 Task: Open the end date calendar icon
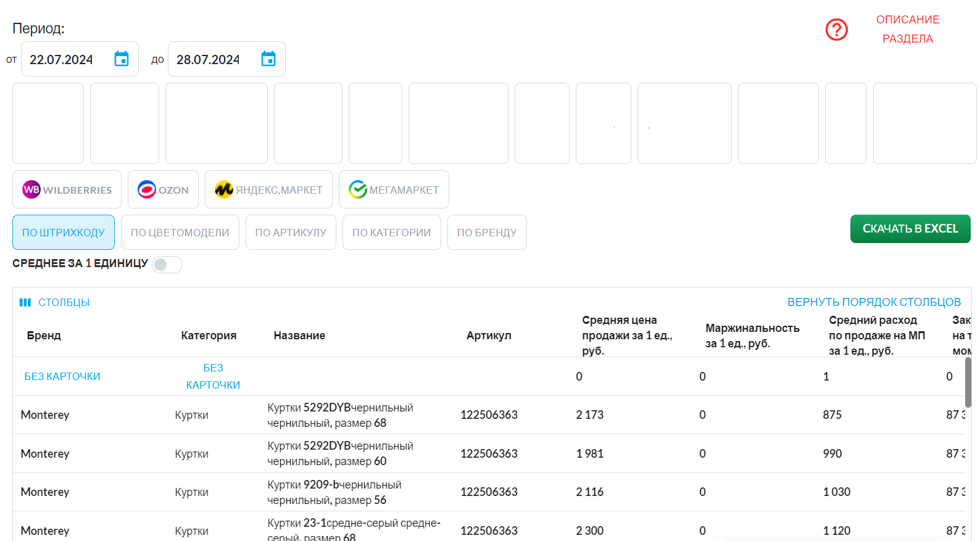[x=268, y=59]
